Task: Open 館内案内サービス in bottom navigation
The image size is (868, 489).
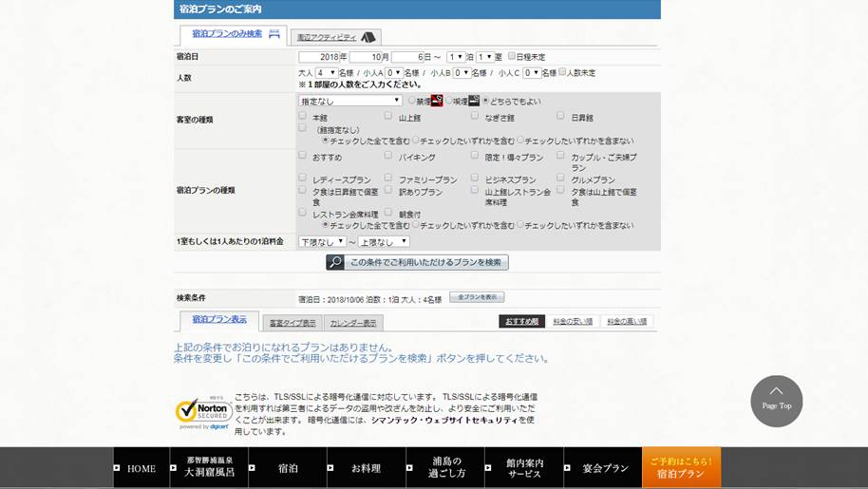Action: tap(523, 468)
